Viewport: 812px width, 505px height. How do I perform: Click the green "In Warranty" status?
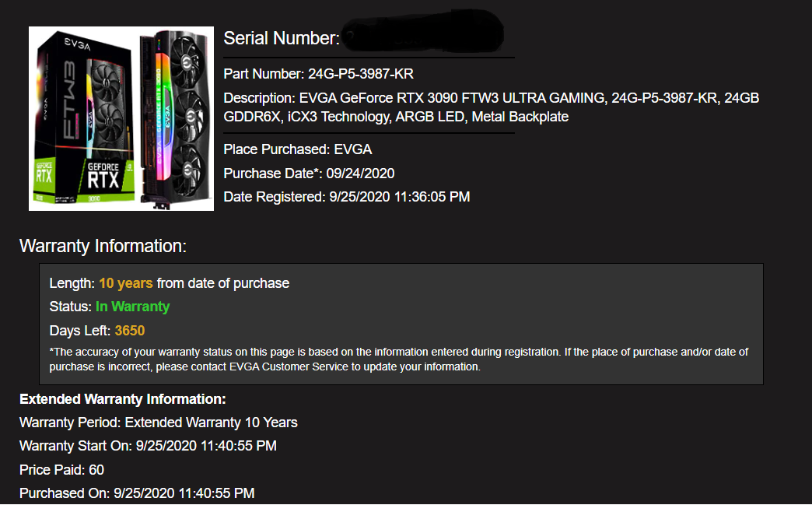click(132, 307)
